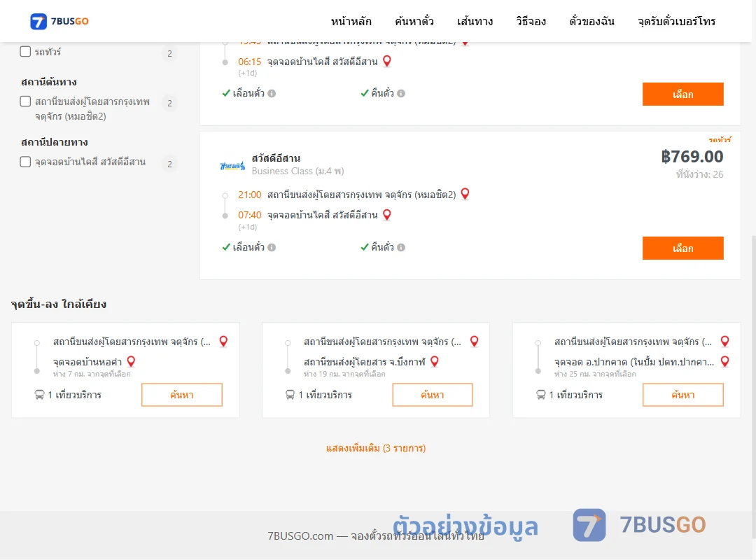Click map pin beside จุดจอด อ.ปากคาด

(724, 362)
